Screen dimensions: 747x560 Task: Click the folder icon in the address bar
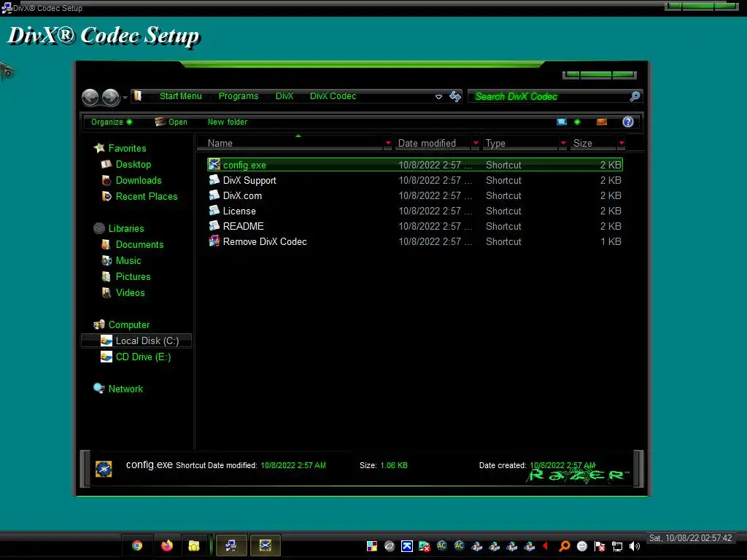tap(138, 96)
